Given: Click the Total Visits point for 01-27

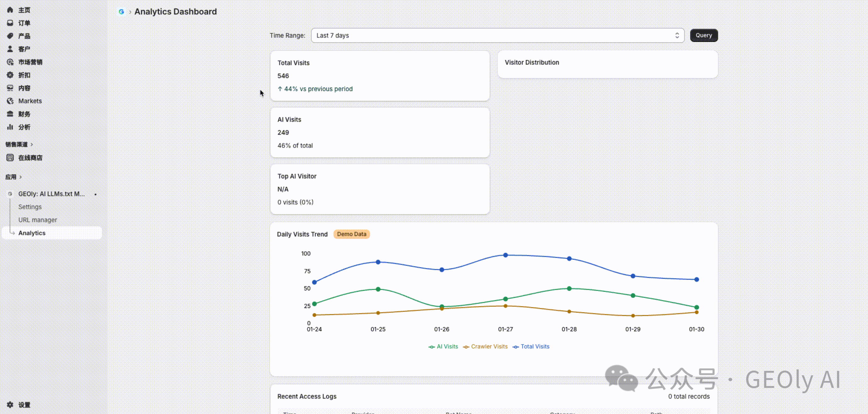Looking at the screenshot, I should (505, 255).
